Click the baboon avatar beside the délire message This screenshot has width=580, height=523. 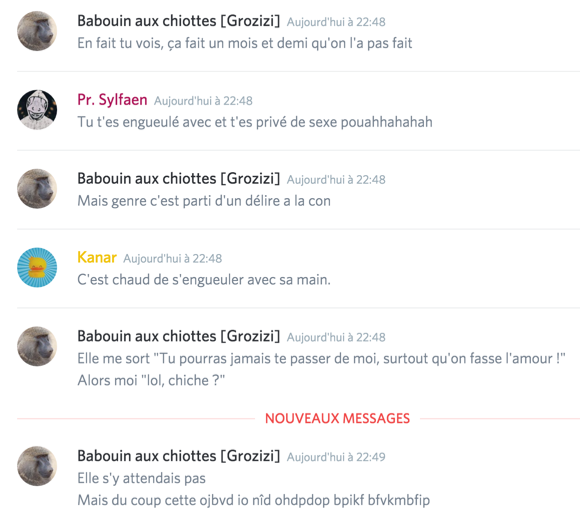coord(37,189)
